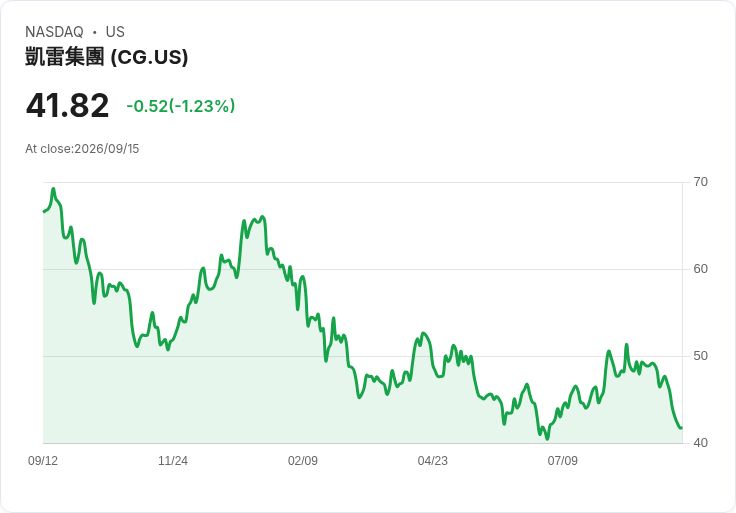This screenshot has height=513, width=736.
Task: Click the 07/09 date axis label
Action: click(562, 461)
